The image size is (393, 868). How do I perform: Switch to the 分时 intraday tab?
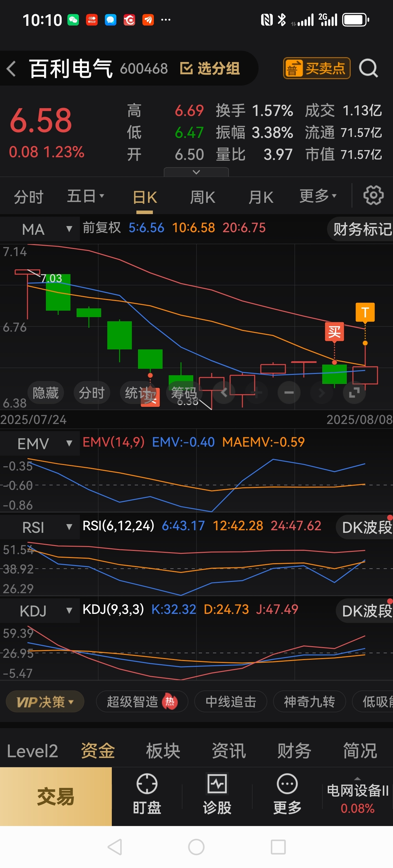tap(29, 197)
